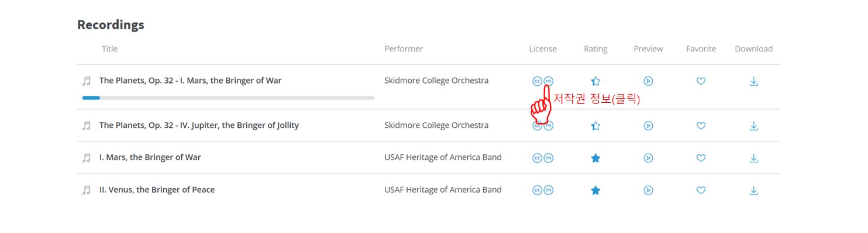Viewport: 868px width, 233px height.
Task: Favorite the Skidmore Mars, Bringer of War recording
Action: coord(701,81)
